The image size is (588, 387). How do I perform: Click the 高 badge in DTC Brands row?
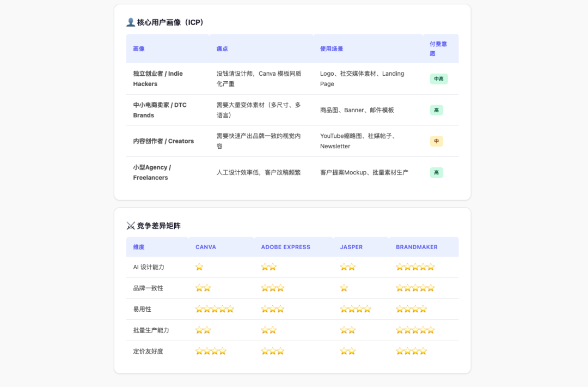[x=437, y=110]
